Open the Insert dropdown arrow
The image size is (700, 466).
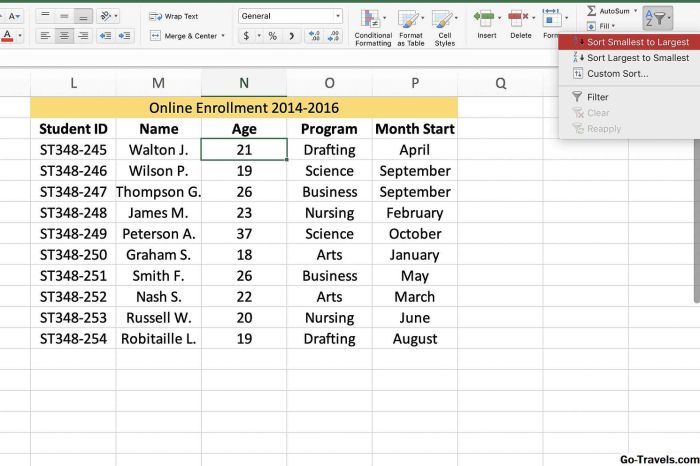pyautogui.click(x=499, y=18)
